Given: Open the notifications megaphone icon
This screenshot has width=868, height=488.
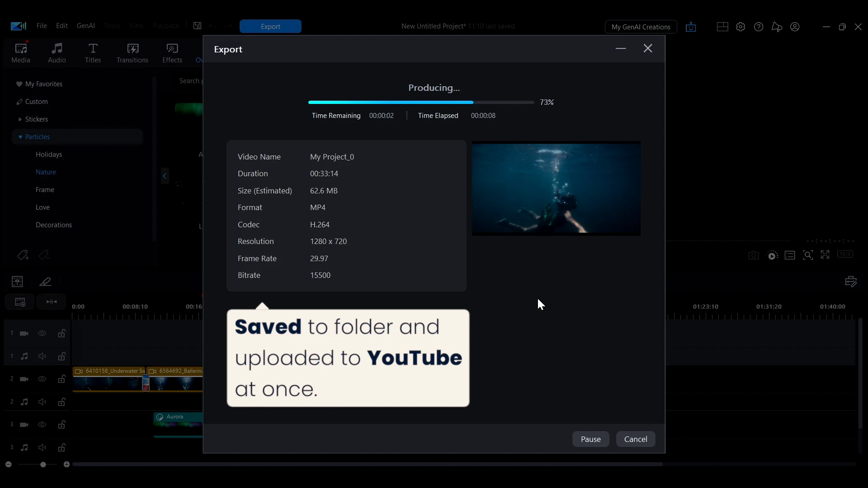Looking at the screenshot, I should coord(777,27).
